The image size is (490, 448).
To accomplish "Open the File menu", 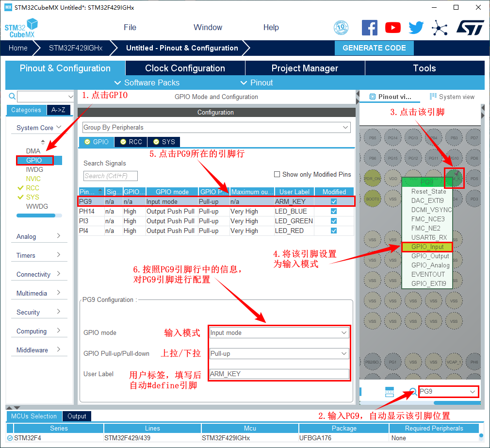I will [130, 27].
